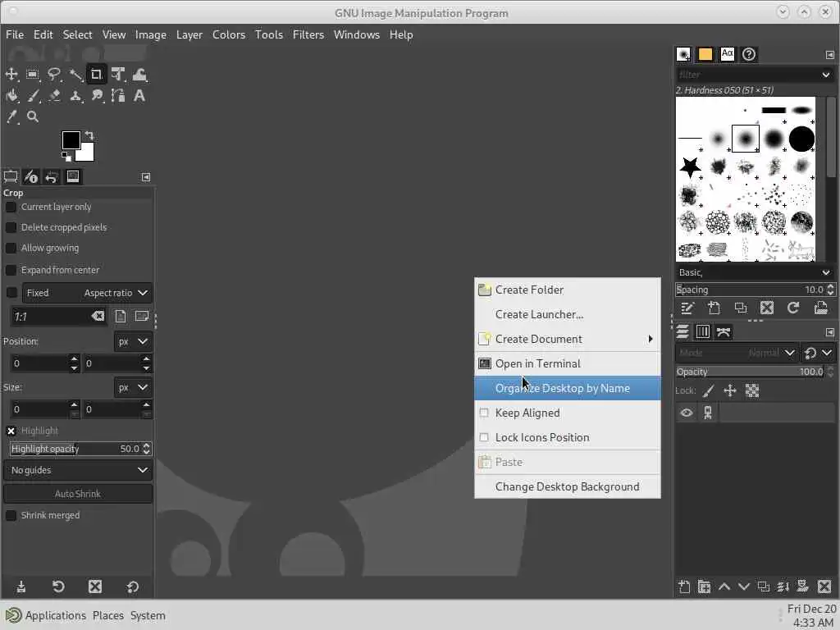Open the No guides dropdown
Viewport: 840px width, 630px height.
pyautogui.click(x=78, y=470)
